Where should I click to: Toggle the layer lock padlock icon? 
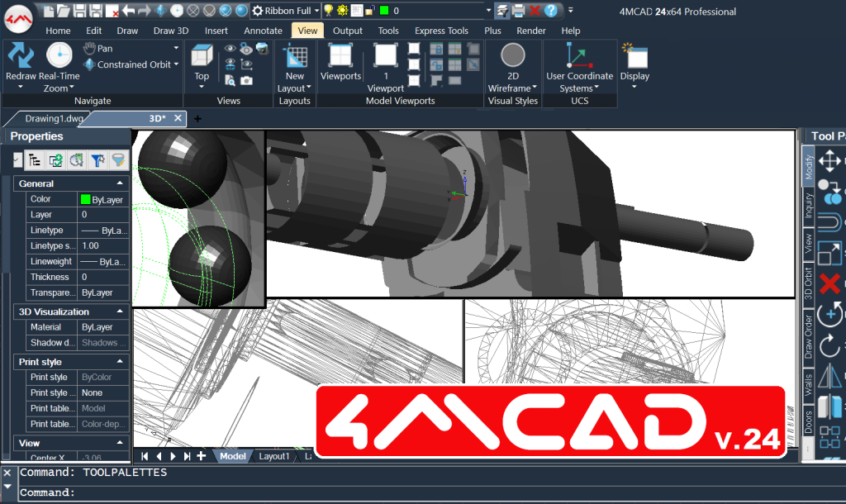click(x=369, y=11)
